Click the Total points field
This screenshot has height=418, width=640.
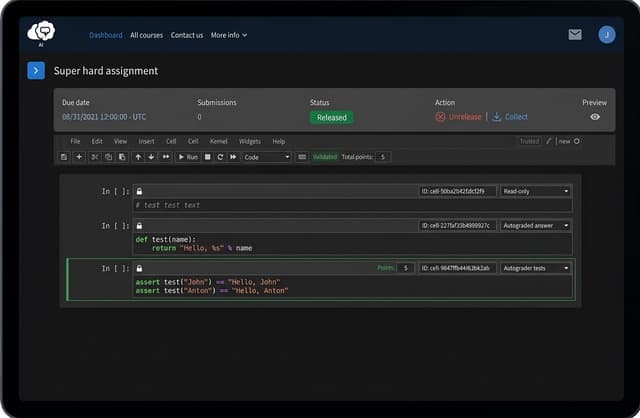pos(382,157)
